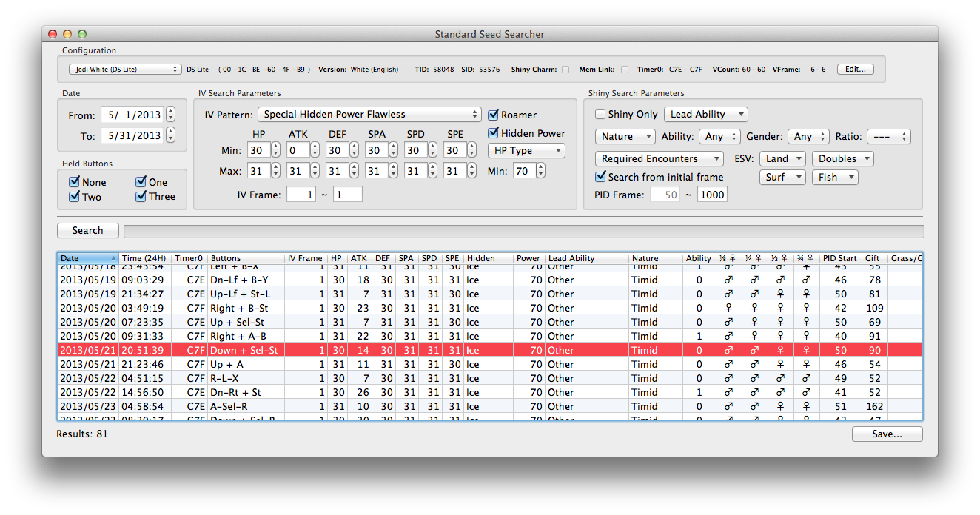This screenshot has width=980, height=515.
Task: Open the Nature dropdown
Action: [625, 137]
